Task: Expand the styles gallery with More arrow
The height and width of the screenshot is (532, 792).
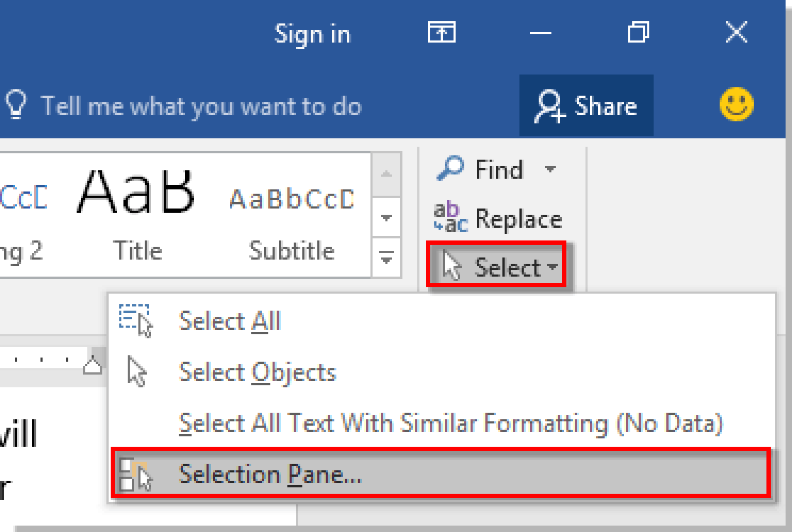Action: pyautogui.click(x=386, y=257)
